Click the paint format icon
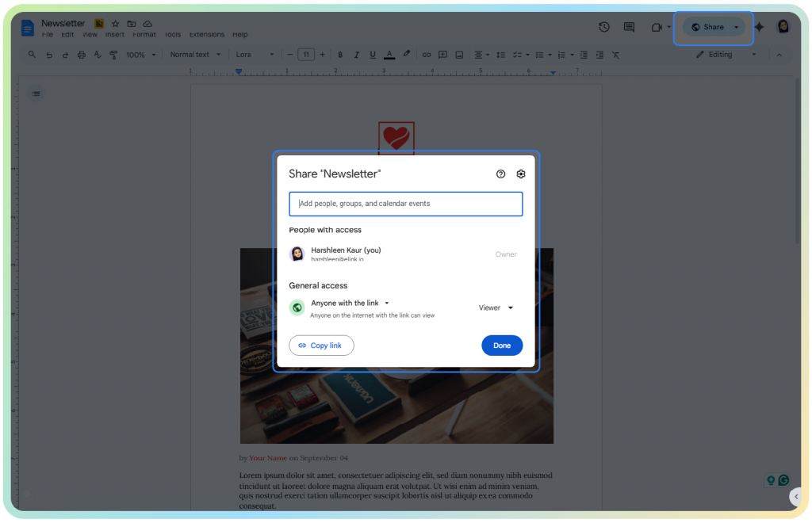Viewport: 812px width, 523px height. [x=113, y=55]
